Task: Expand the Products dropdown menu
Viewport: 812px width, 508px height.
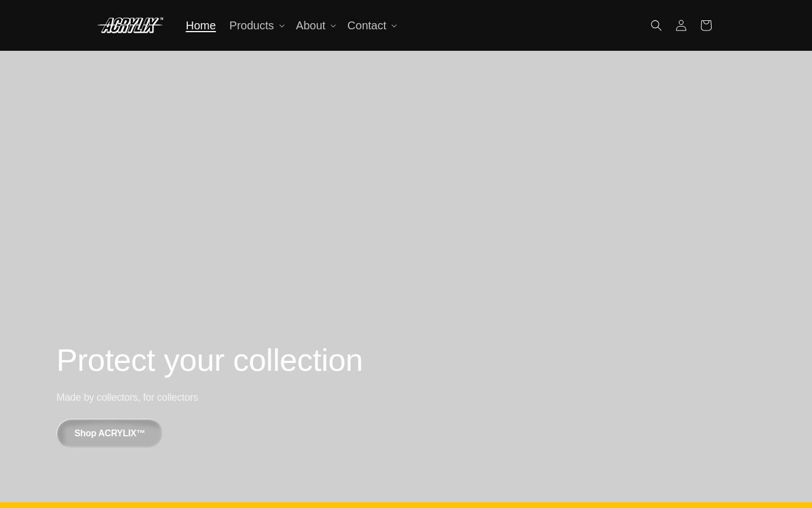Action: tap(257, 25)
